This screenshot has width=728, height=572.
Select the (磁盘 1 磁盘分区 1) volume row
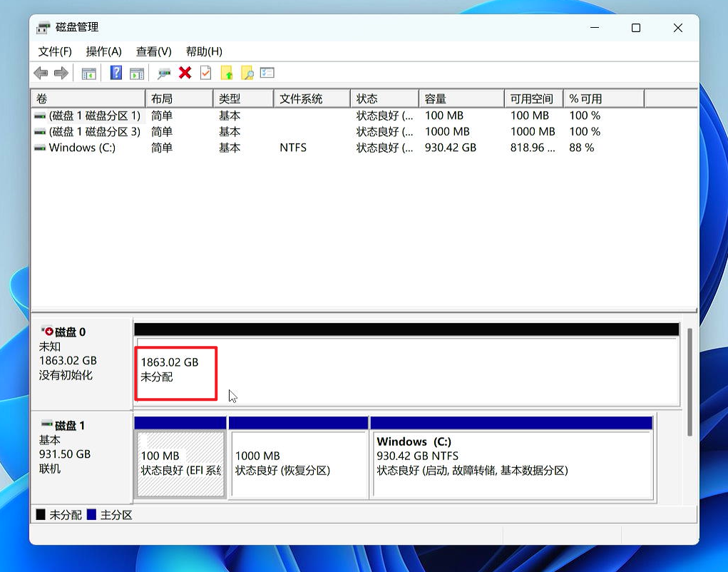point(364,116)
